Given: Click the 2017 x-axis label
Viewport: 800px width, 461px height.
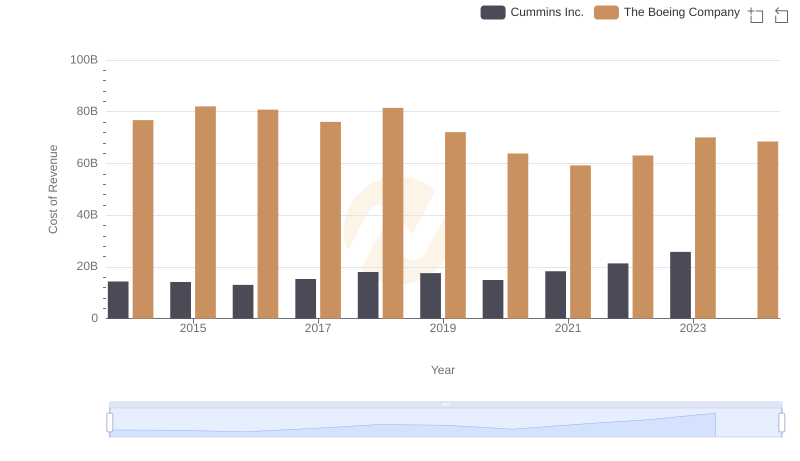Looking at the screenshot, I should tap(318, 328).
